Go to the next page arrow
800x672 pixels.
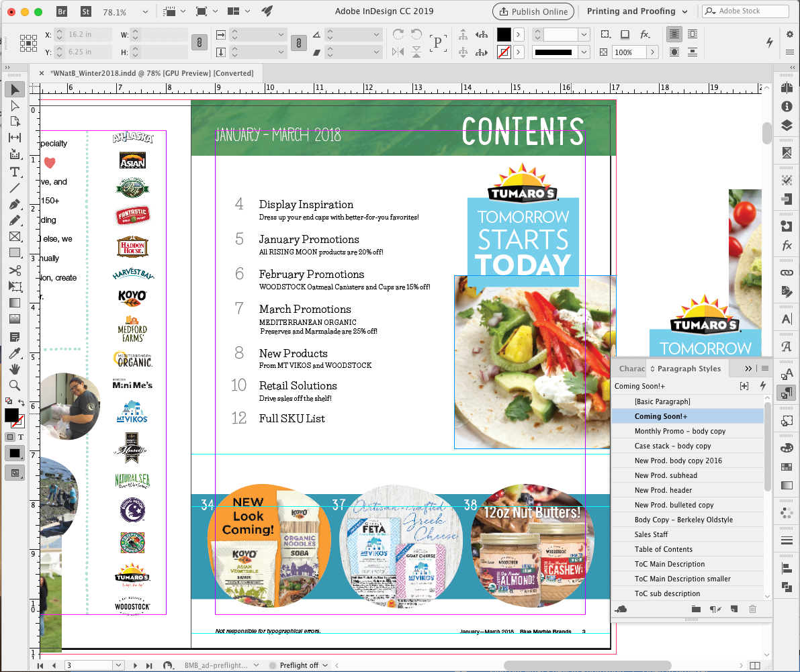click(x=135, y=665)
